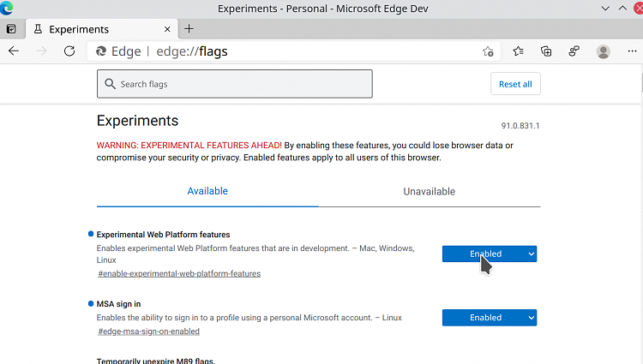Viewport: 643px width, 364px height.
Task: Click the window roll-down chevron in the title bar
Action: pos(605,9)
